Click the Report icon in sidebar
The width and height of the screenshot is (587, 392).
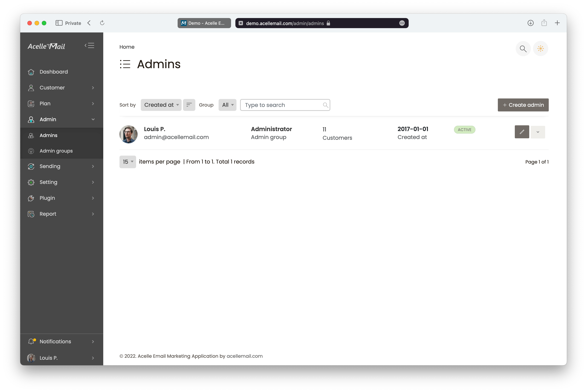tap(31, 214)
